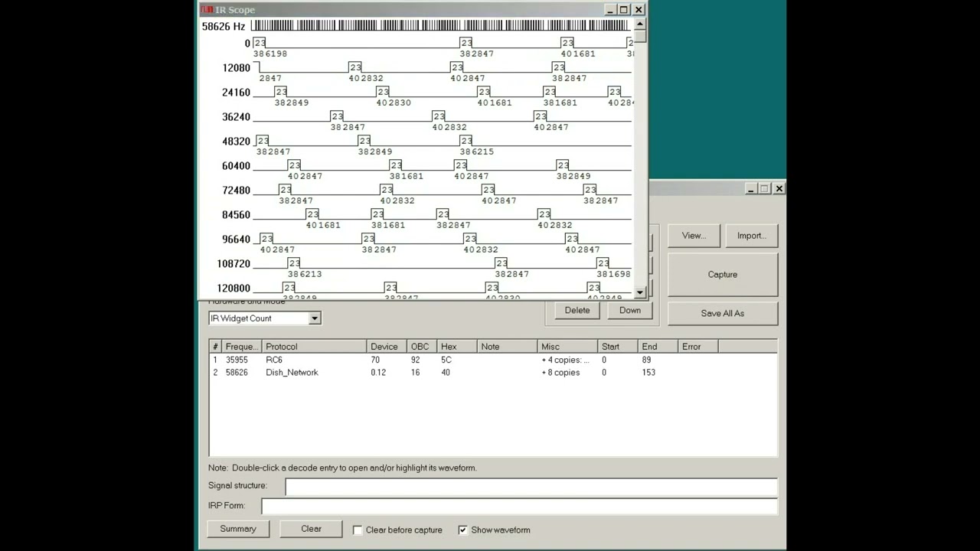Sort by the Protocol column header
The width and height of the screenshot is (980, 551).
point(314,347)
